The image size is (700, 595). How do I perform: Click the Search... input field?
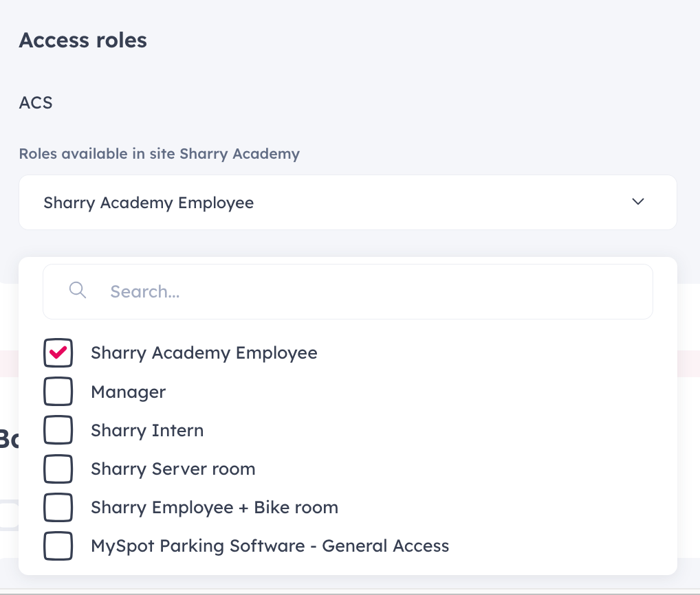pyautogui.click(x=348, y=292)
